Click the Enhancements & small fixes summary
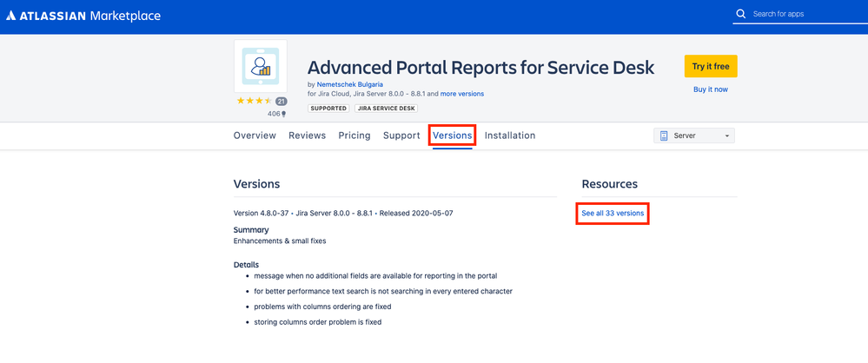The width and height of the screenshot is (868, 363). (280, 241)
